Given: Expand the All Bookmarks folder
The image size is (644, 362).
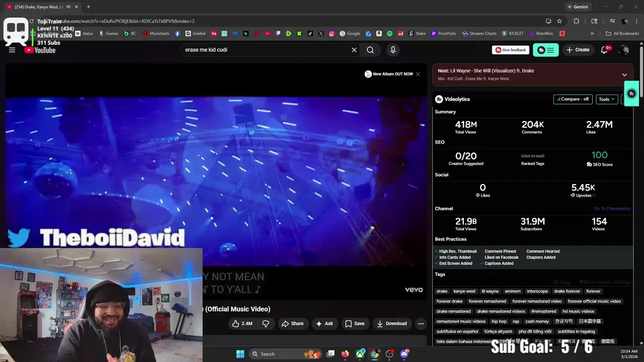Looking at the screenshot, I should [622, 34].
